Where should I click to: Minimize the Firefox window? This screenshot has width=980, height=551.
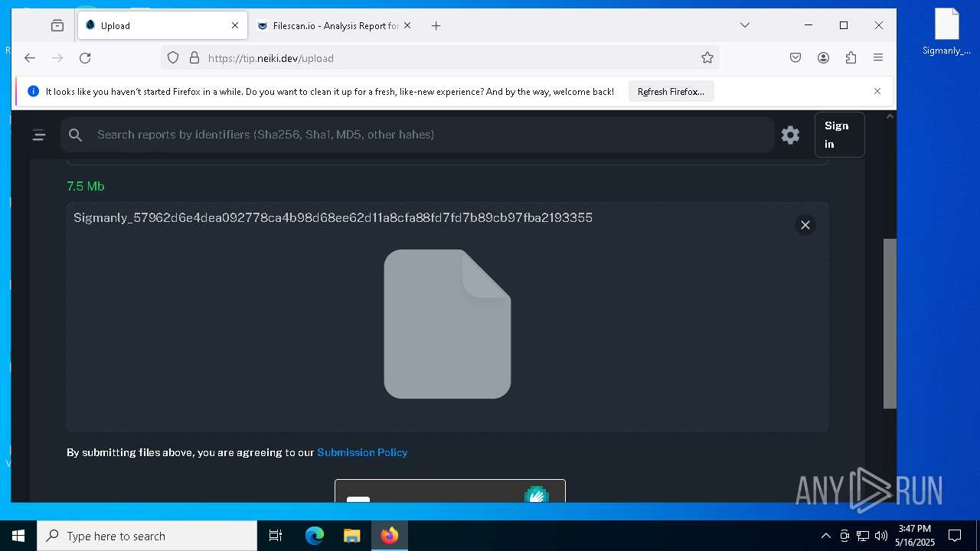[x=808, y=25]
